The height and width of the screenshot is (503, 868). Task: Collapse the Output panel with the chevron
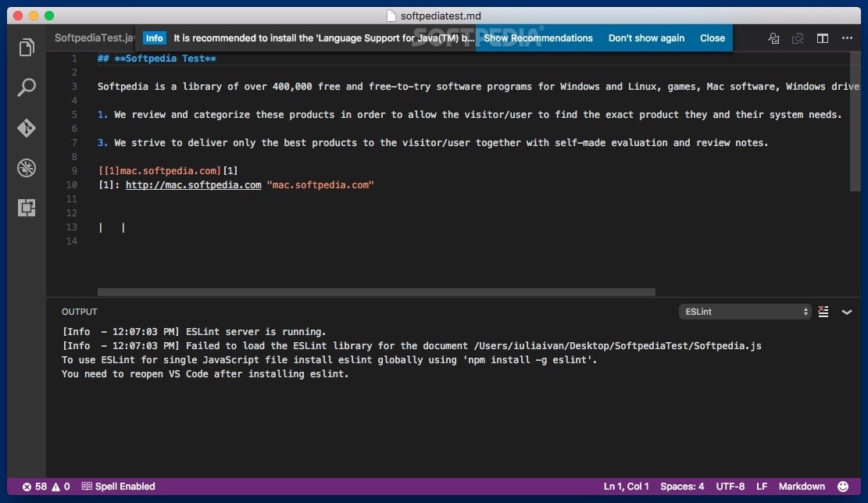(x=846, y=312)
